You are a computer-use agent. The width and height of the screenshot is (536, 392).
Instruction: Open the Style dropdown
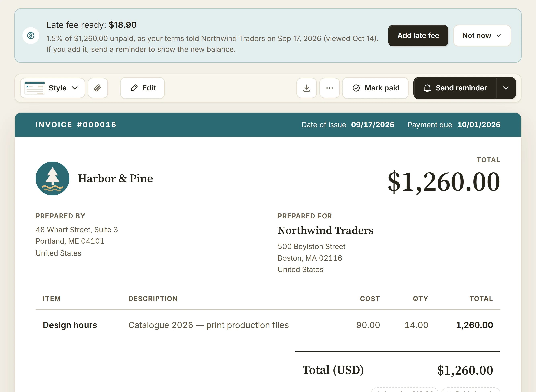click(x=53, y=88)
